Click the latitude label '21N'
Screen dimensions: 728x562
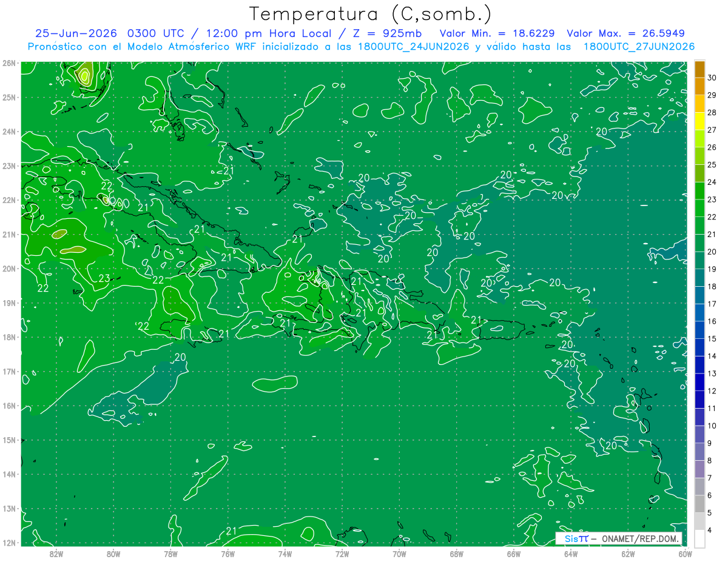coord(9,234)
